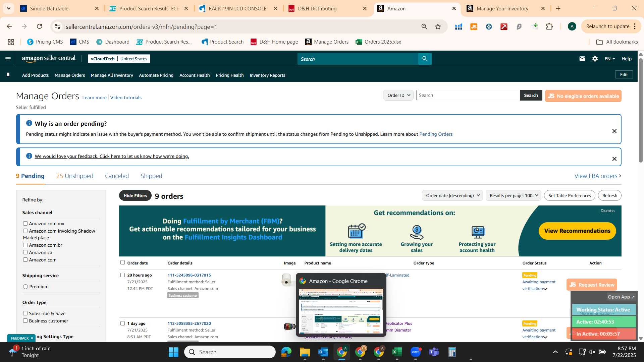Open the Chrome profile avatar A
The height and width of the screenshot is (362, 644).
coord(572,26)
